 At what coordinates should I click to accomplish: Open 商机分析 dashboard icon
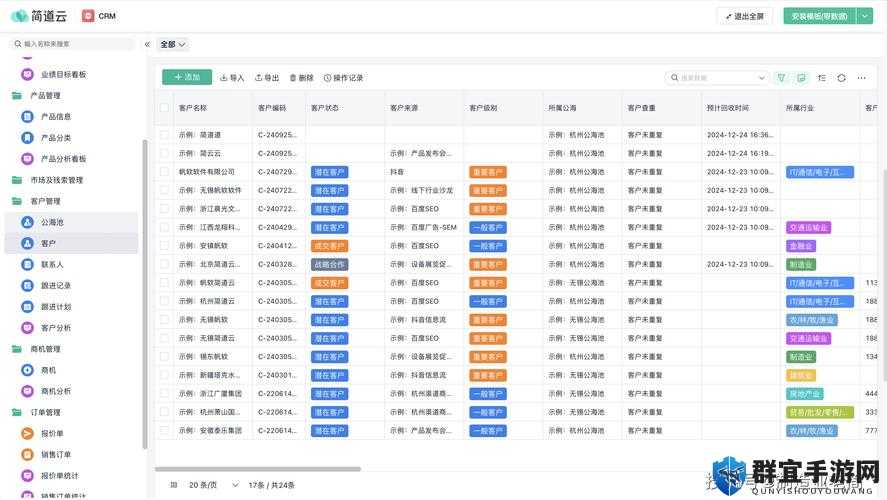[x=27, y=391]
